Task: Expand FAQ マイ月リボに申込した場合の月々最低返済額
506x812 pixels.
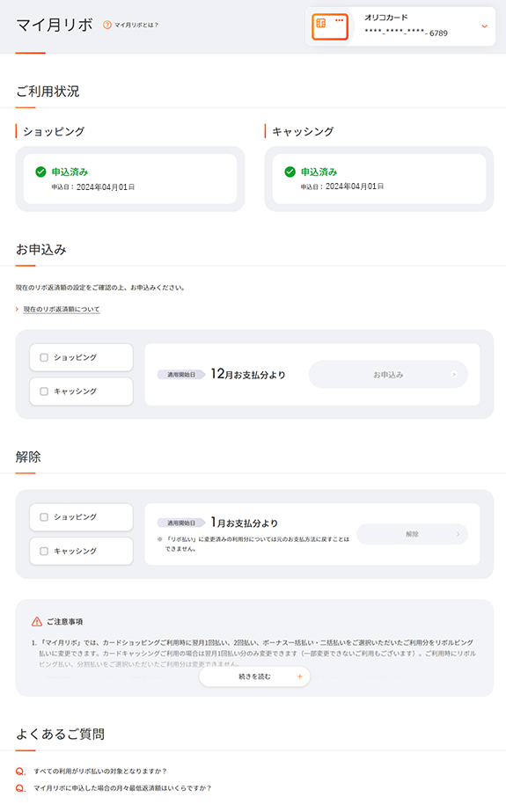Action: coord(122,788)
